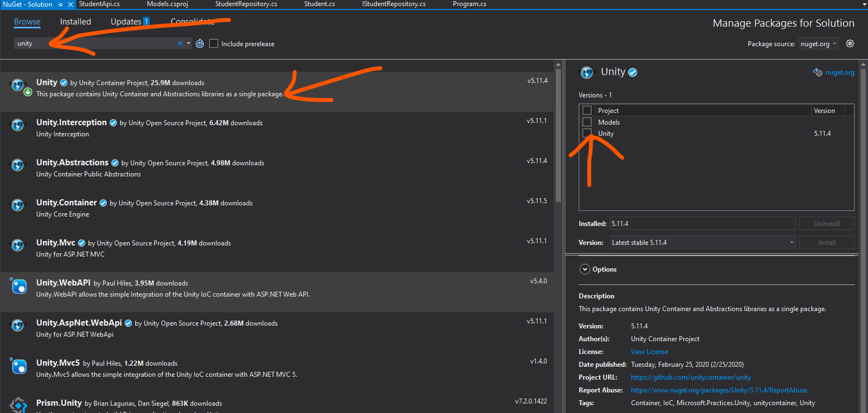Pin the NuGet - Solution tab
Screen dimensions: 868x413
[x=61, y=4]
